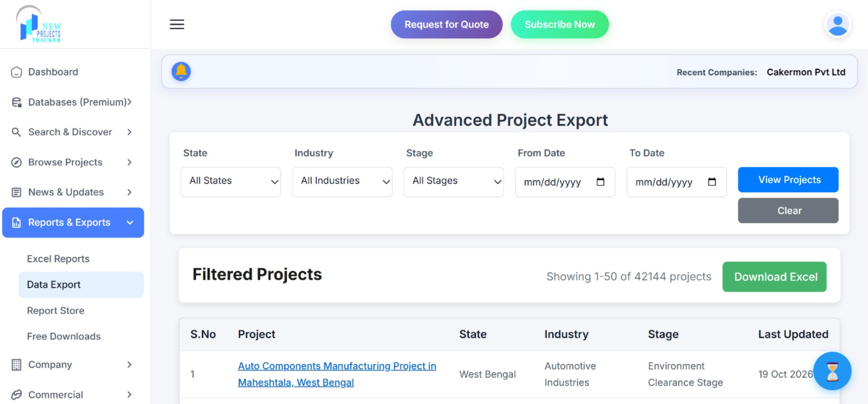Select Report Store submenu item

tap(55, 311)
